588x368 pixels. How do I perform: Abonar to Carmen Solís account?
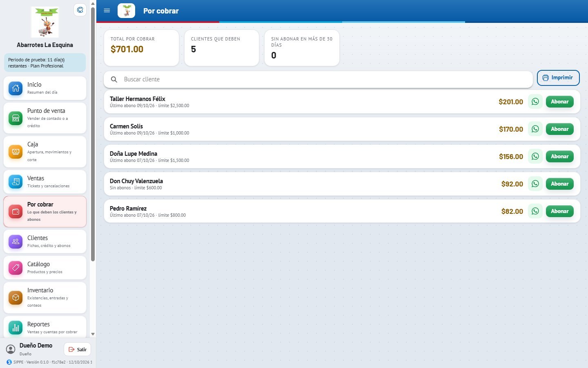coord(560,129)
